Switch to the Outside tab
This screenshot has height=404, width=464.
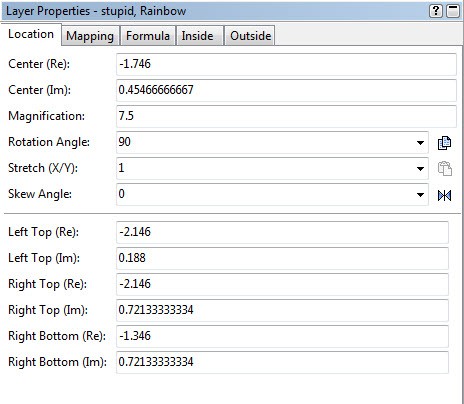coord(251,36)
